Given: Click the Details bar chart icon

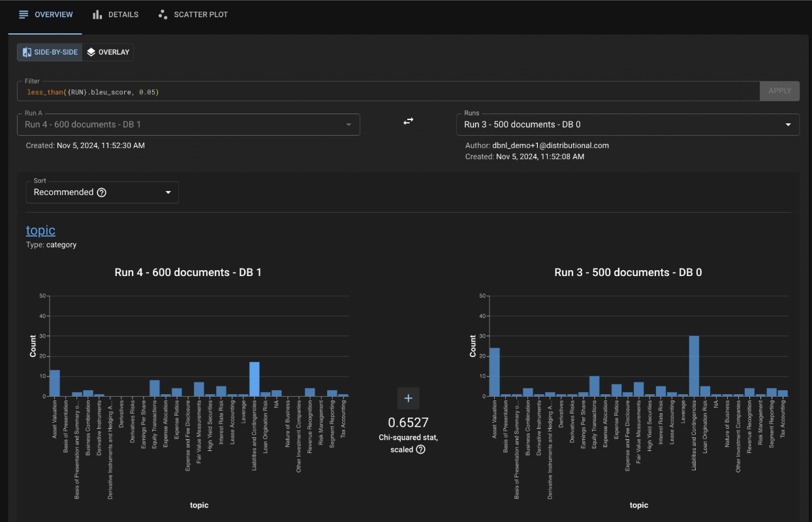Looking at the screenshot, I should [97, 14].
